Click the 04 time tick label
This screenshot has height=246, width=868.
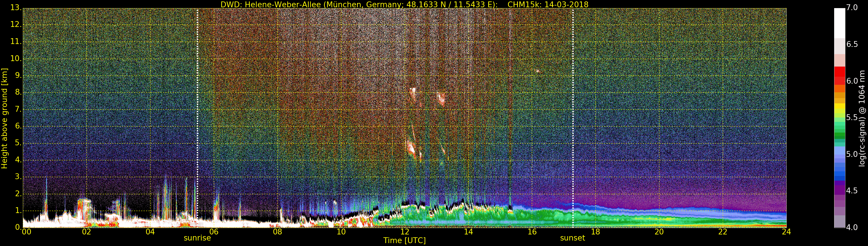[150, 232]
